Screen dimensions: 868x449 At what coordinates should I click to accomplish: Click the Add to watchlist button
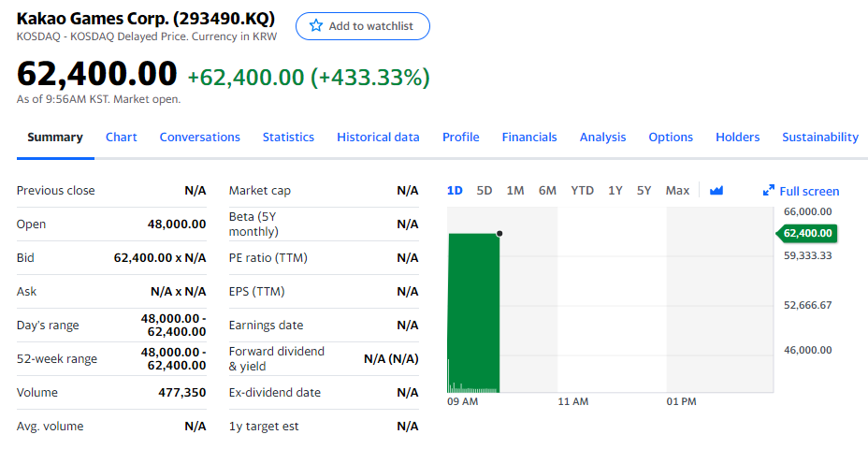(363, 26)
